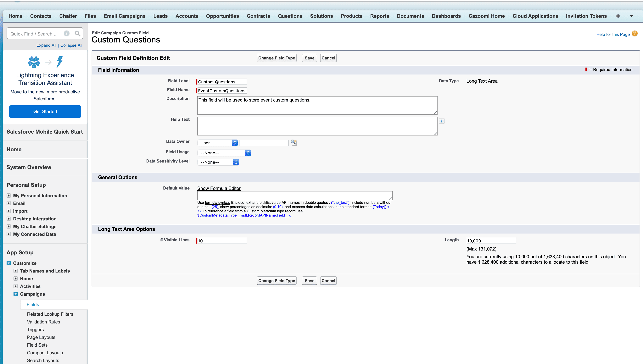The width and height of the screenshot is (643, 364).
Task: Open the Data Owner User dropdown
Action: tap(218, 143)
